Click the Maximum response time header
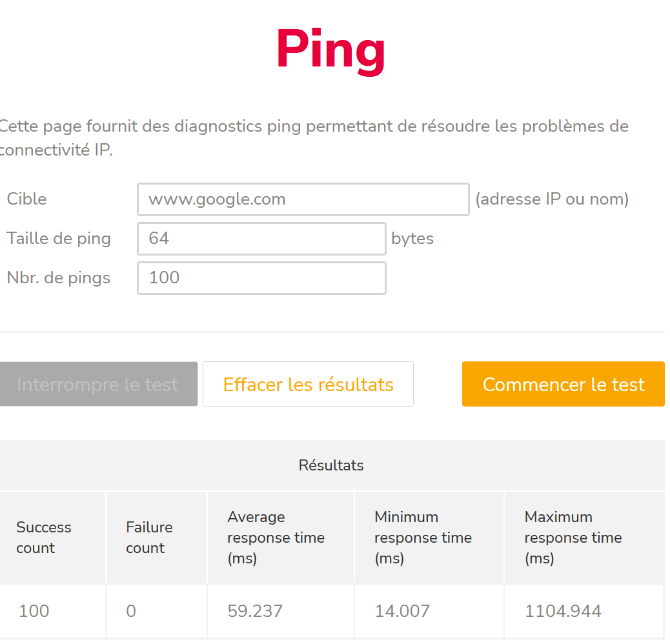This screenshot has height=644, width=670. click(x=573, y=538)
